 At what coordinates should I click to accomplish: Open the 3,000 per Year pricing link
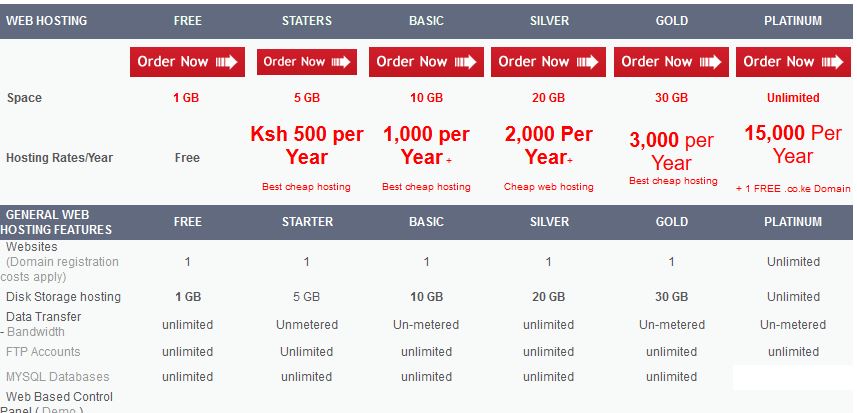click(x=671, y=151)
